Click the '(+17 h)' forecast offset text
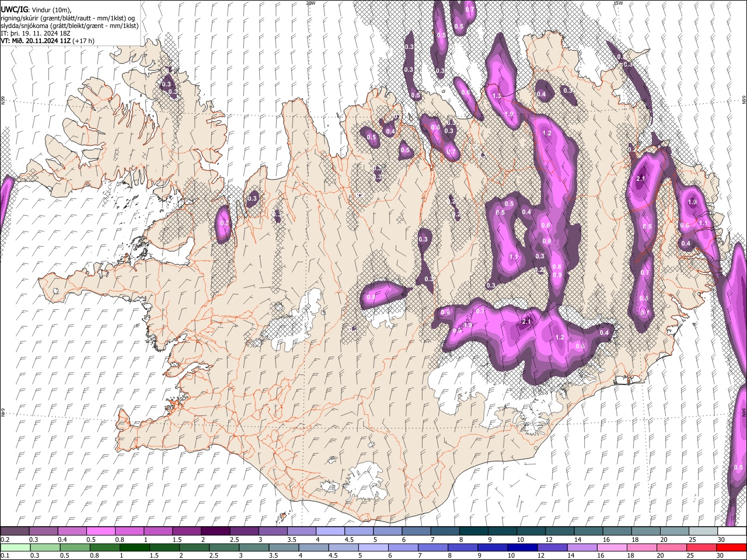 (84, 41)
